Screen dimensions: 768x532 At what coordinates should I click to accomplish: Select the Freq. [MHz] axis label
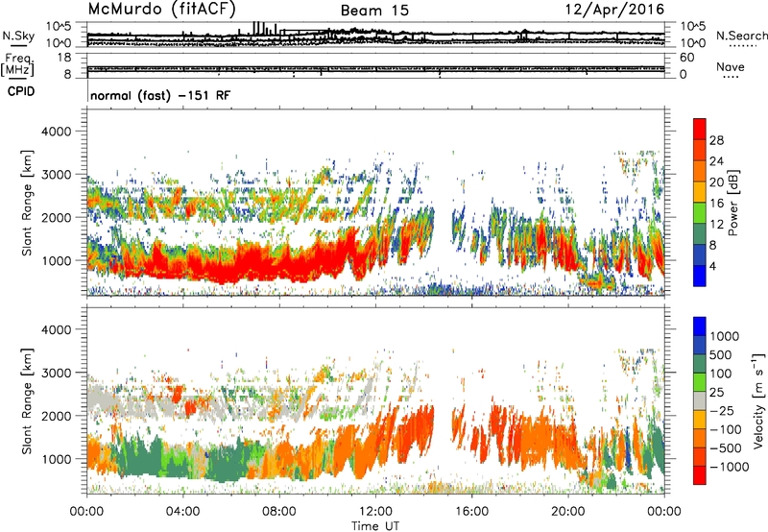click(x=18, y=65)
